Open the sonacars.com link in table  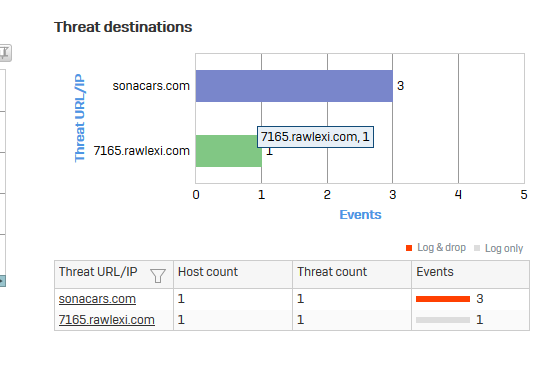(97, 299)
